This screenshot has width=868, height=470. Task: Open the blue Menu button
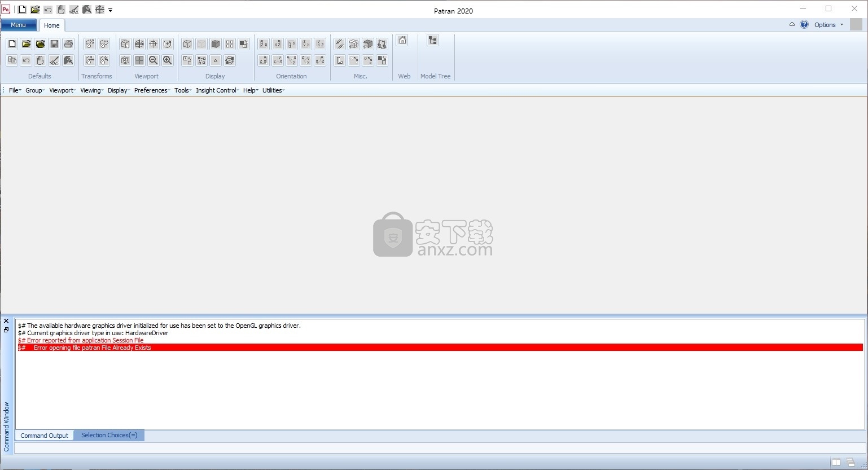[19, 25]
